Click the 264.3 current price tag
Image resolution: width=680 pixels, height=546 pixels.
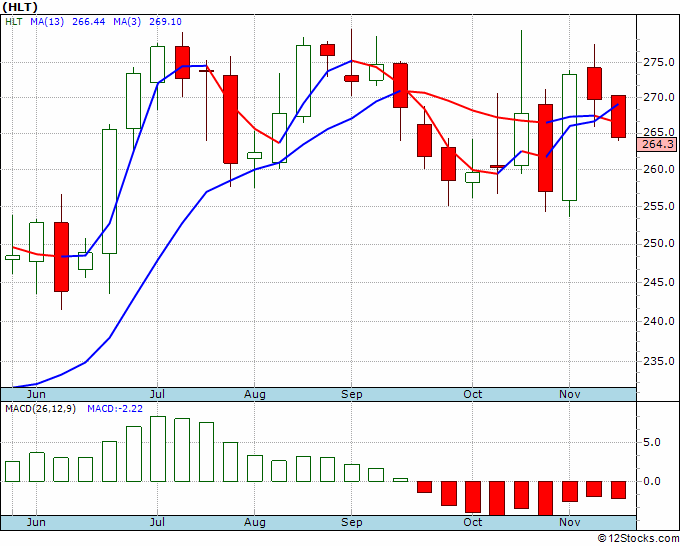(657, 144)
